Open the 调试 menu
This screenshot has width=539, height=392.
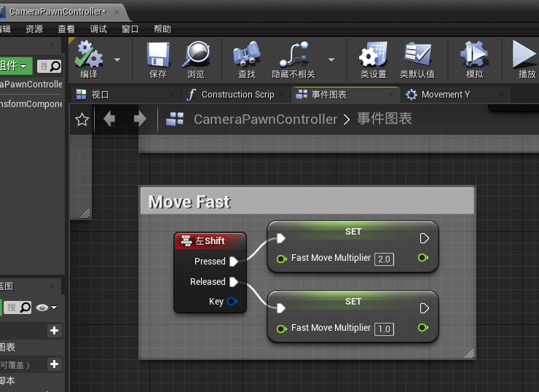point(98,29)
